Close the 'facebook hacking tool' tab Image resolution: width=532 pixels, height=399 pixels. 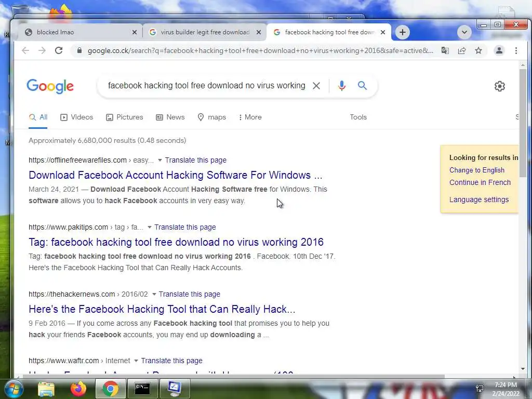point(383,32)
